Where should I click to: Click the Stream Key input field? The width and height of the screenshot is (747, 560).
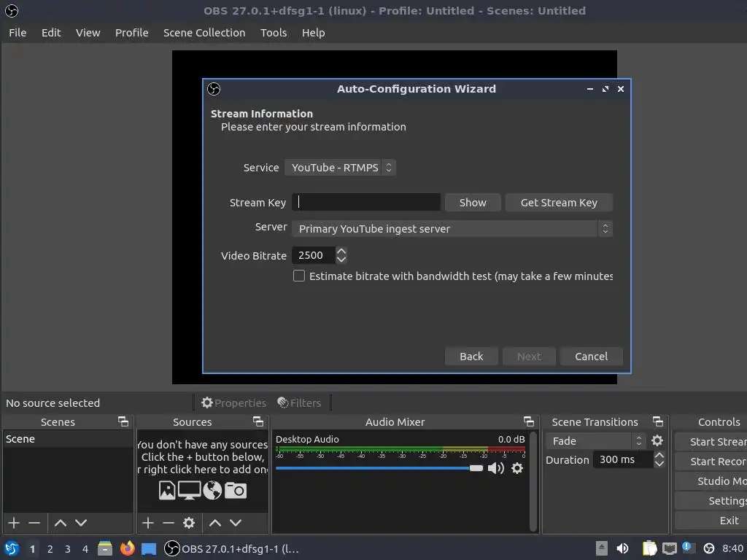pos(366,203)
